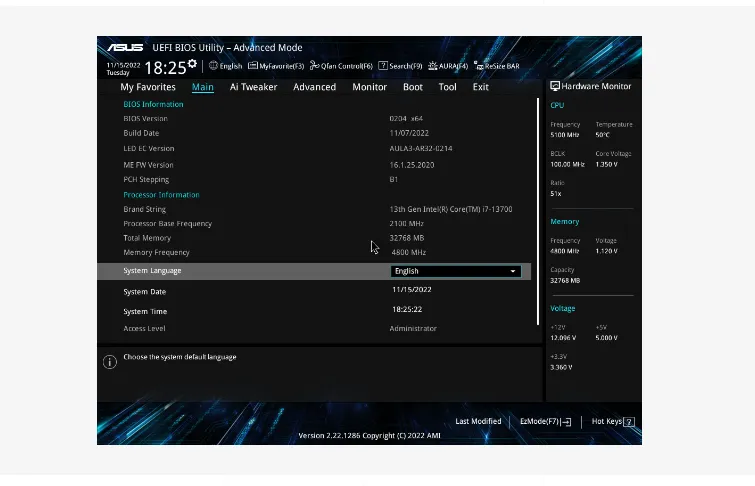Screen dimensions: 755x486
Task: Click the Administrator access level value
Action: coord(413,328)
